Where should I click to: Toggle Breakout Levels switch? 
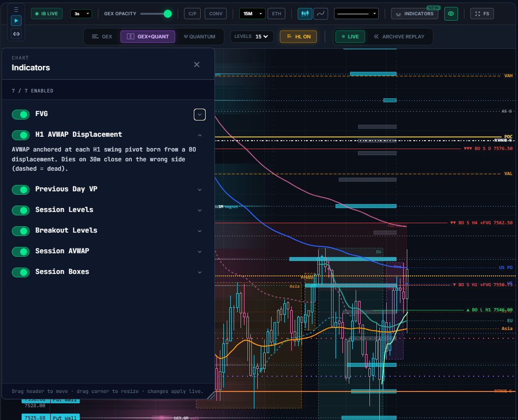pos(21,231)
